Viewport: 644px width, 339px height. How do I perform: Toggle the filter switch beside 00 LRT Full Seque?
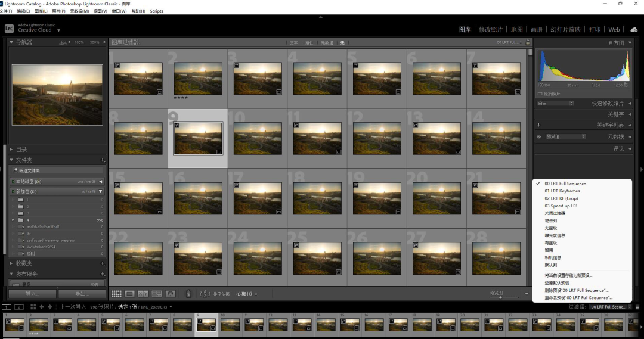point(637,307)
